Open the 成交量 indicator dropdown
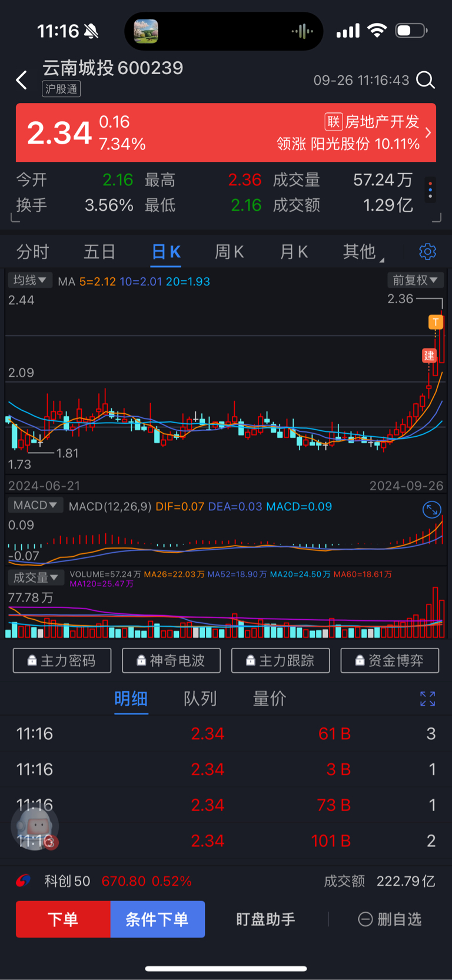The image size is (452, 980). click(35, 577)
